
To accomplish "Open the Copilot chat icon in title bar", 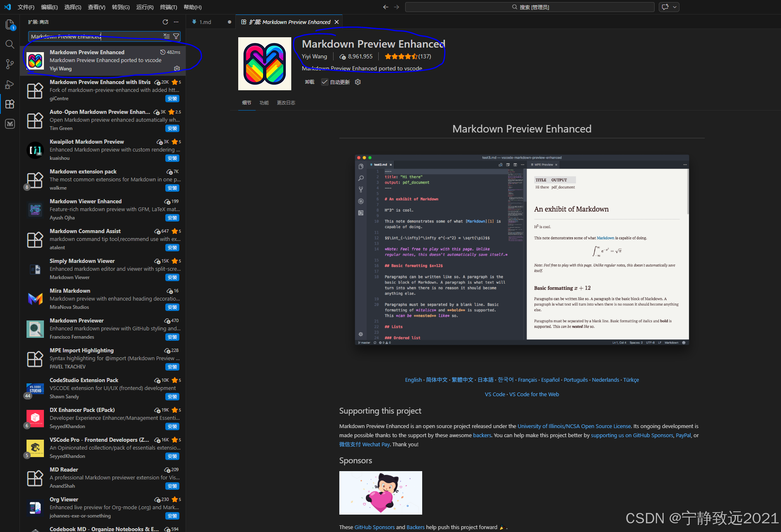I will coord(665,7).
